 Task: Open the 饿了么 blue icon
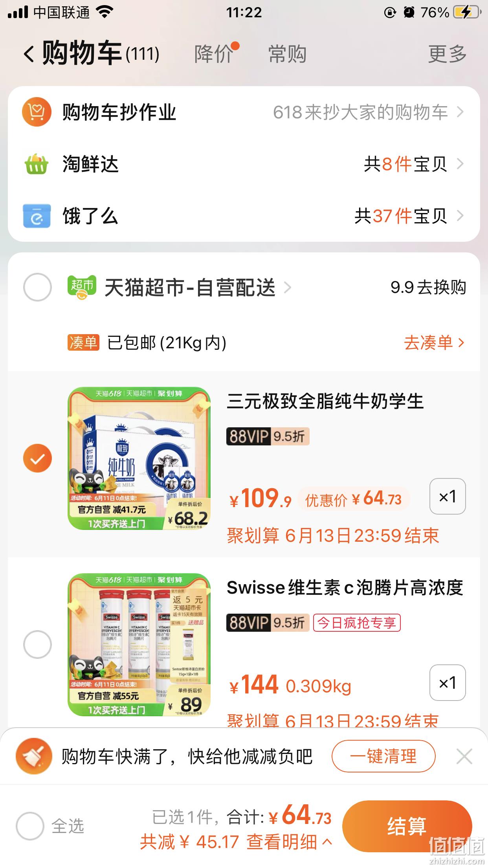37,216
